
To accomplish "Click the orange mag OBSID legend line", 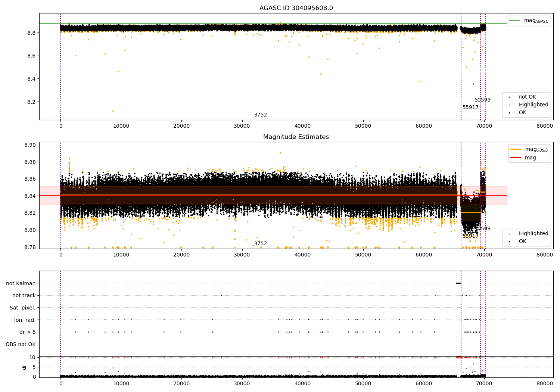I will (x=516, y=149).
